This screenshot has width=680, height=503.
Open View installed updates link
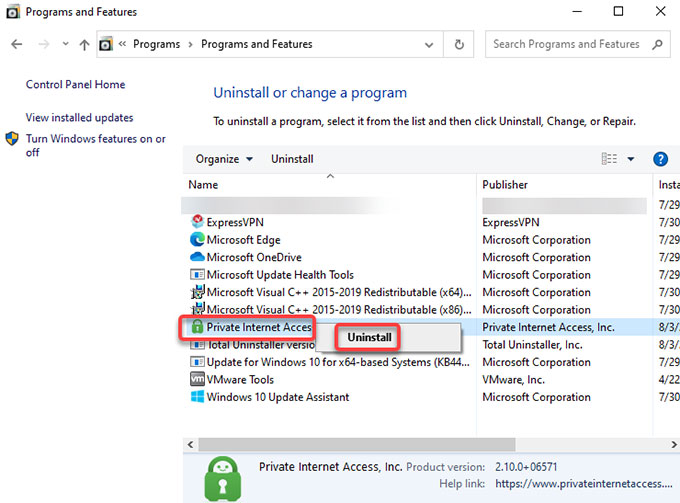point(79,118)
